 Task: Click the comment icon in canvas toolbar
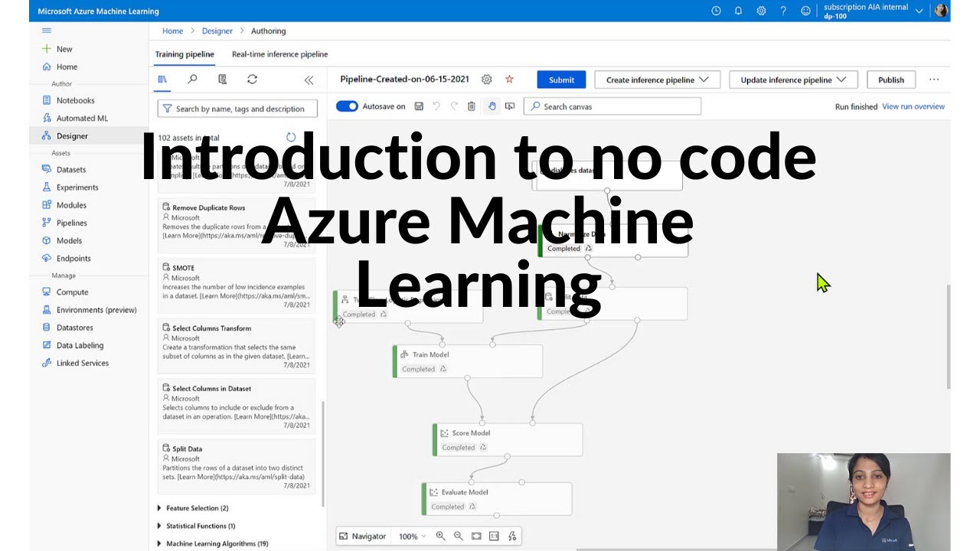pos(510,106)
